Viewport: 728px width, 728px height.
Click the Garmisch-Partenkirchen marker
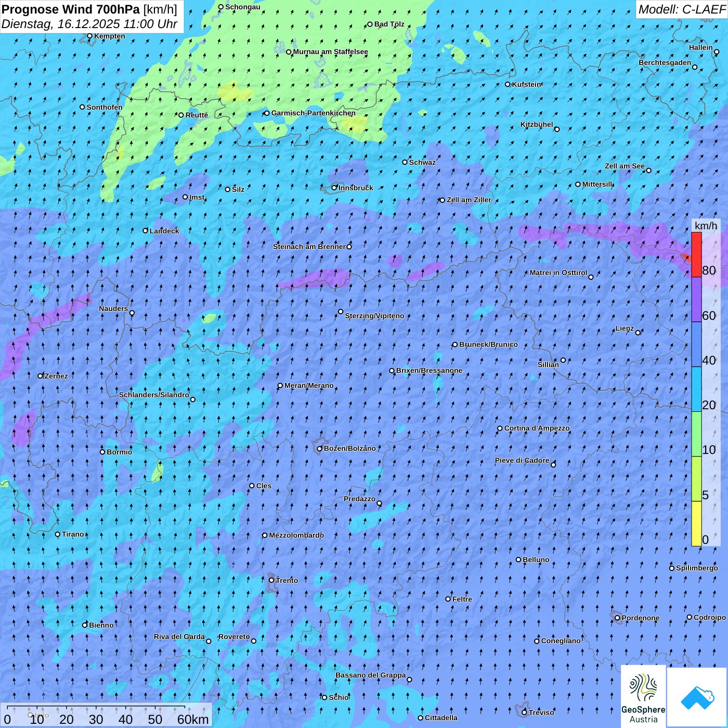click(267, 113)
